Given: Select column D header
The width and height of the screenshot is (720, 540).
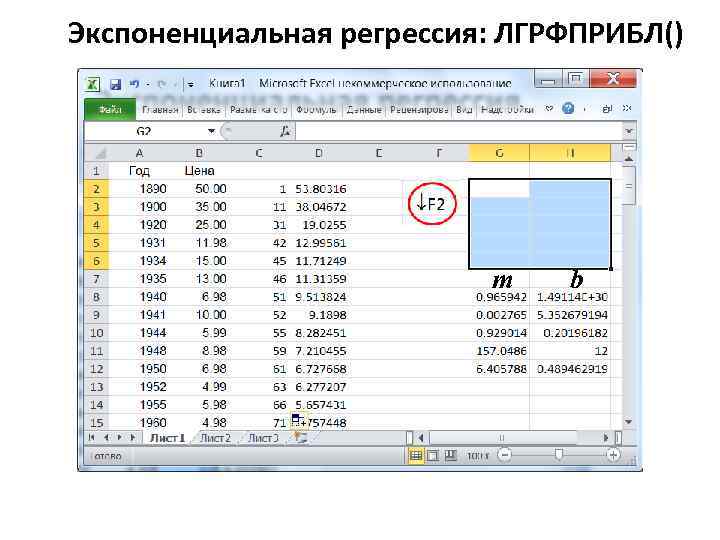Looking at the screenshot, I should [x=319, y=153].
